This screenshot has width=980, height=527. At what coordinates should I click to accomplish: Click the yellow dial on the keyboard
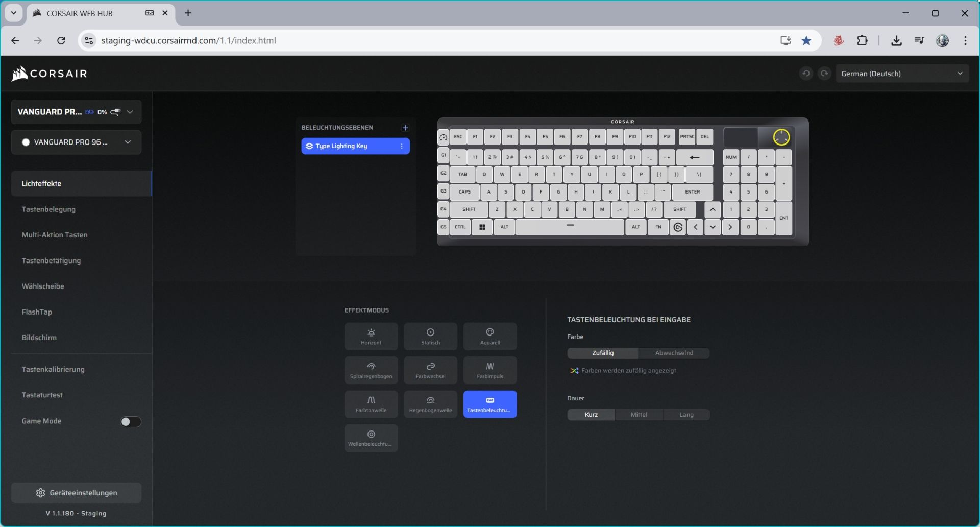click(781, 137)
